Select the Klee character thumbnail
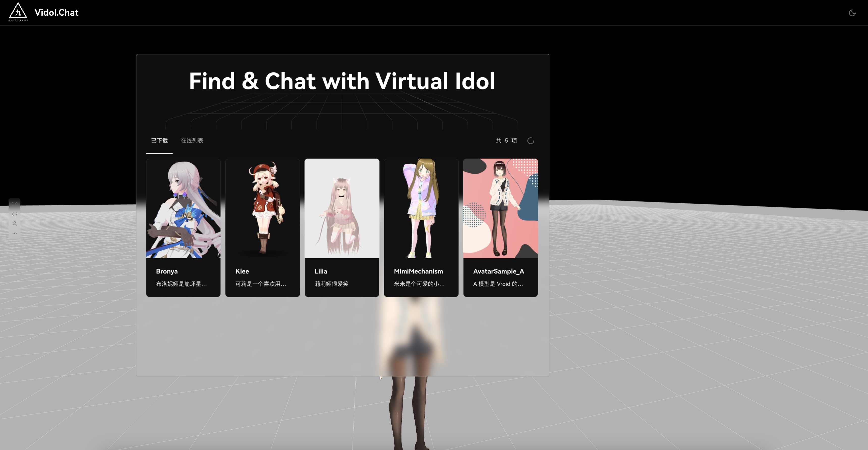 click(263, 208)
